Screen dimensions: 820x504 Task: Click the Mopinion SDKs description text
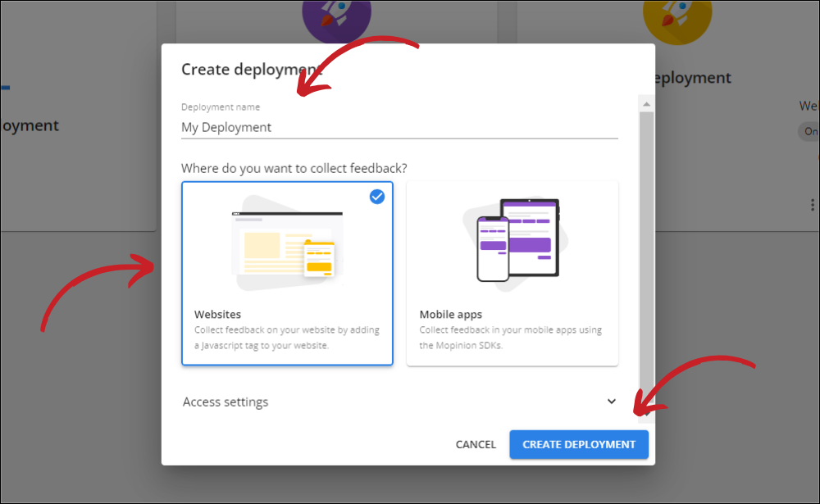pos(510,338)
